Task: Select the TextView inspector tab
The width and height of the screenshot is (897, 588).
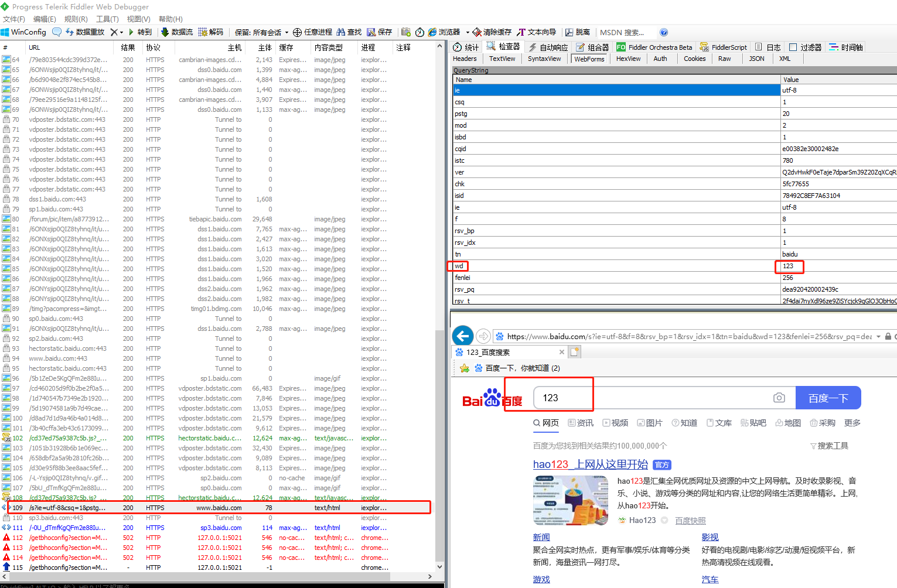Action: 502,59
